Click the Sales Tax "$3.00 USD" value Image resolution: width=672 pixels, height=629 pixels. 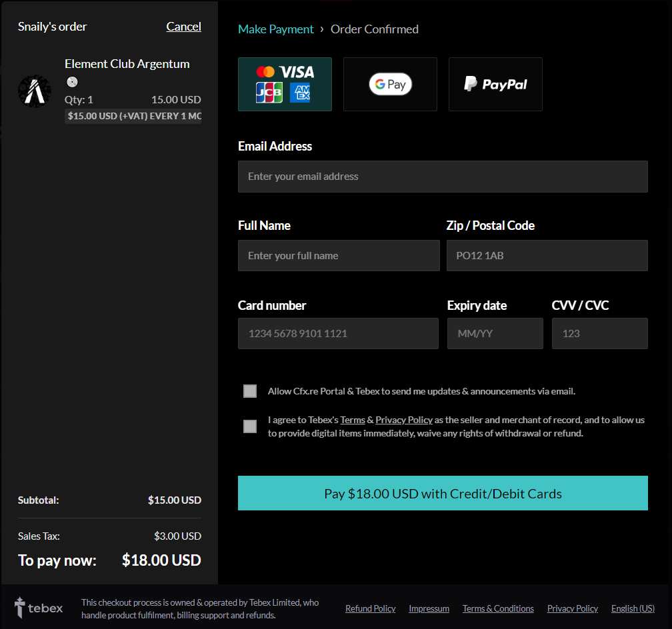(x=177, y=536)
